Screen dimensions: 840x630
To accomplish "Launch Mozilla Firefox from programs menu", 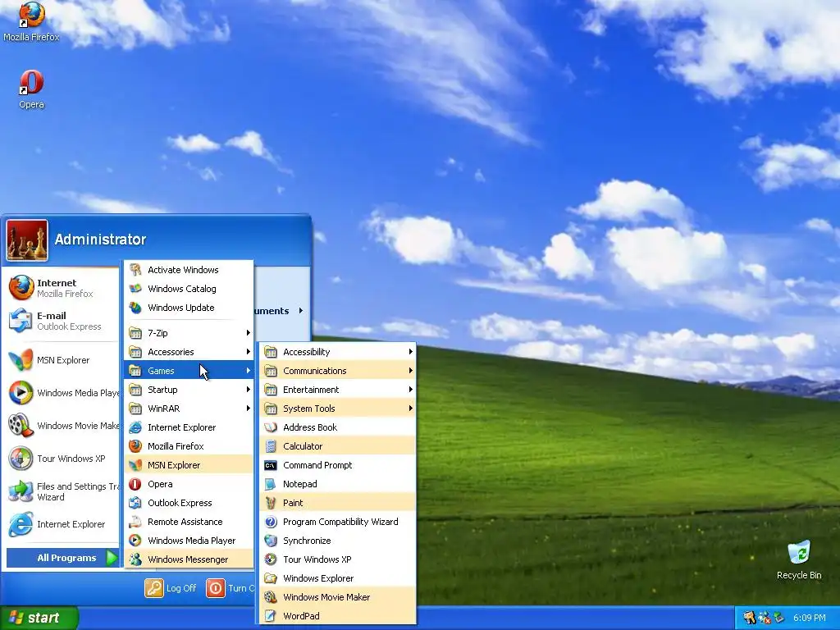I will click(189, 446).
